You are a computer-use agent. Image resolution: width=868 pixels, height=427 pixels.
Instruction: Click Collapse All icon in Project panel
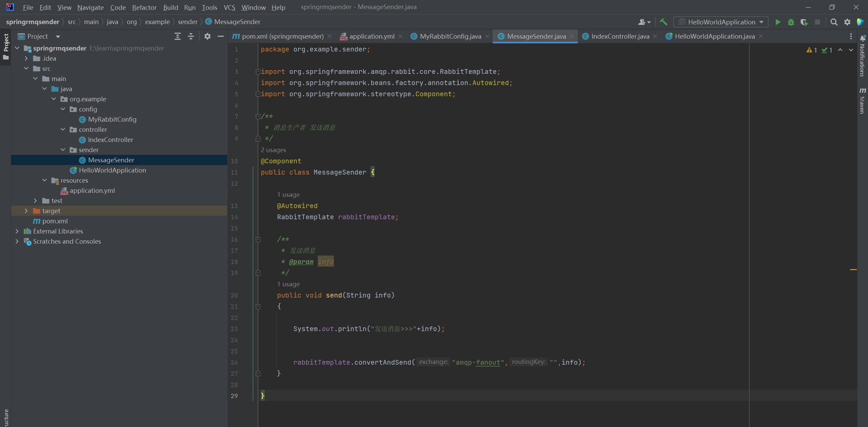click(x=191, y=36)
